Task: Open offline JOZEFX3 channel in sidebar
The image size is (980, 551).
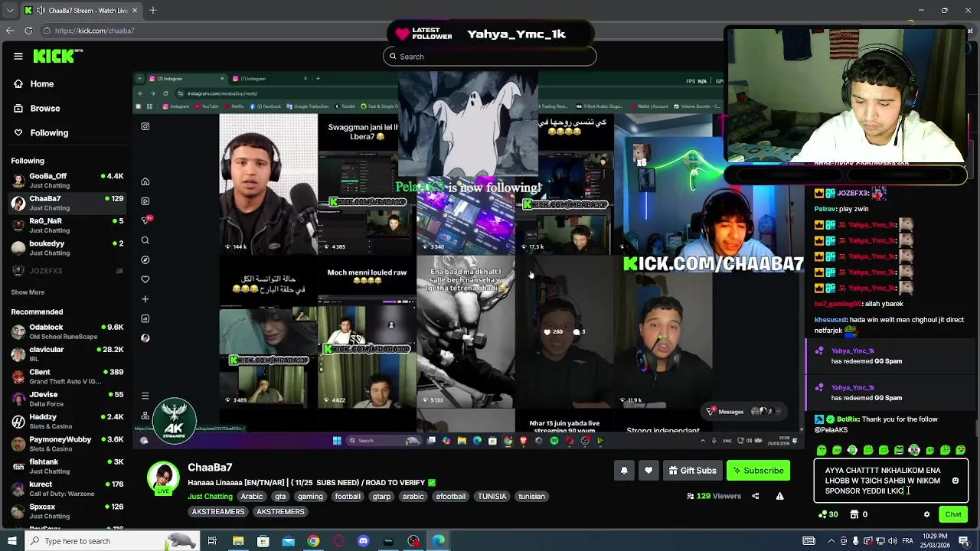Action: pyautogui.click(x=67, y=271)
